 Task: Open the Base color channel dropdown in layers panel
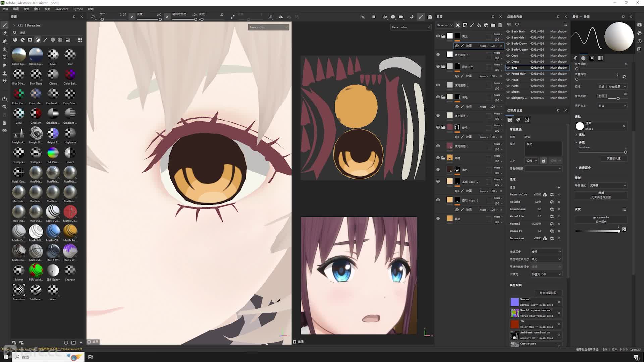(x=445, y=25)
